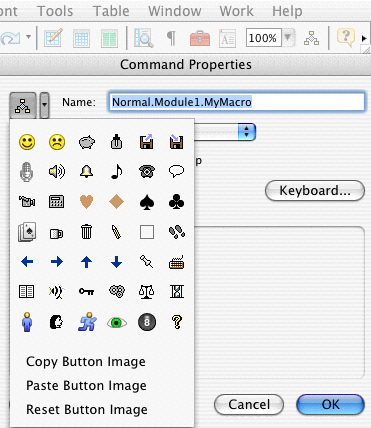Select the club suit button image

[x=176, y=202]
